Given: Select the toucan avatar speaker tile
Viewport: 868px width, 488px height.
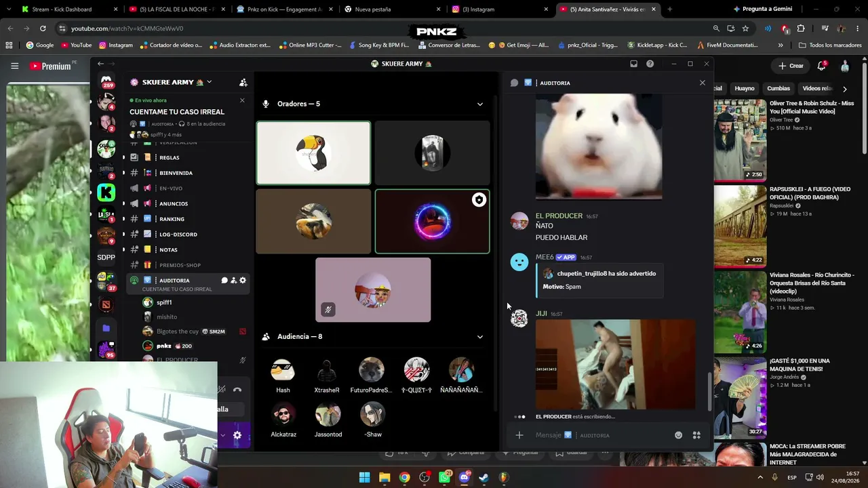Looking at the screenshot, I should (313, 152).
